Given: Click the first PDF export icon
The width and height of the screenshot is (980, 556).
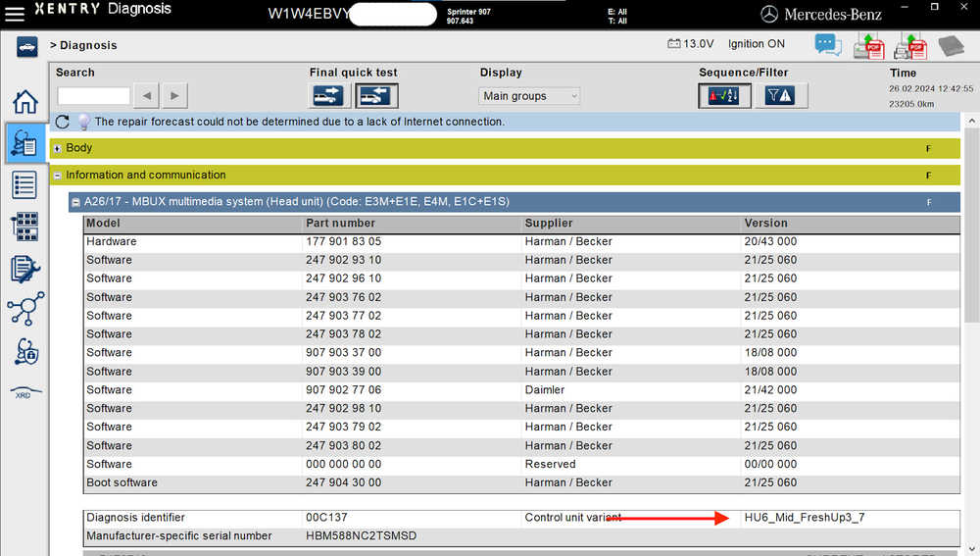Looking at the screenshot, I should (x=868, y=46).
